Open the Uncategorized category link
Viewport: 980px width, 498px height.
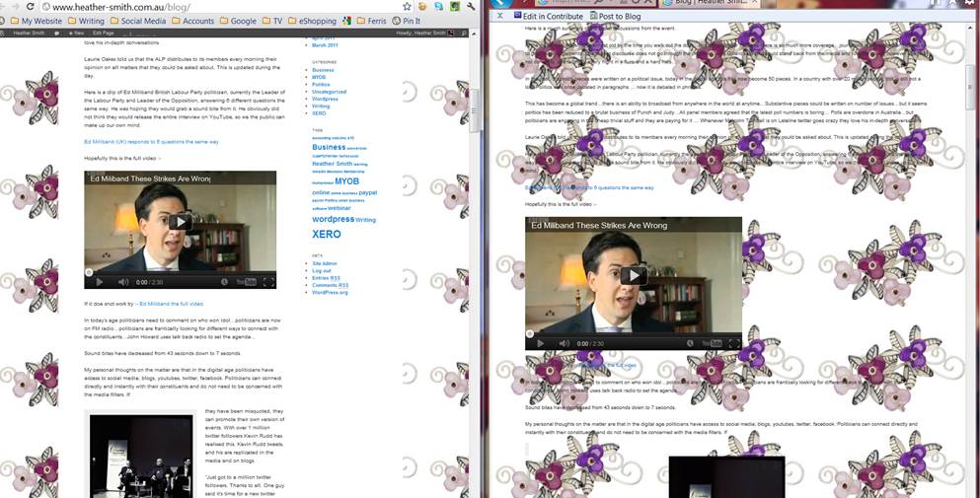point(329,92)
